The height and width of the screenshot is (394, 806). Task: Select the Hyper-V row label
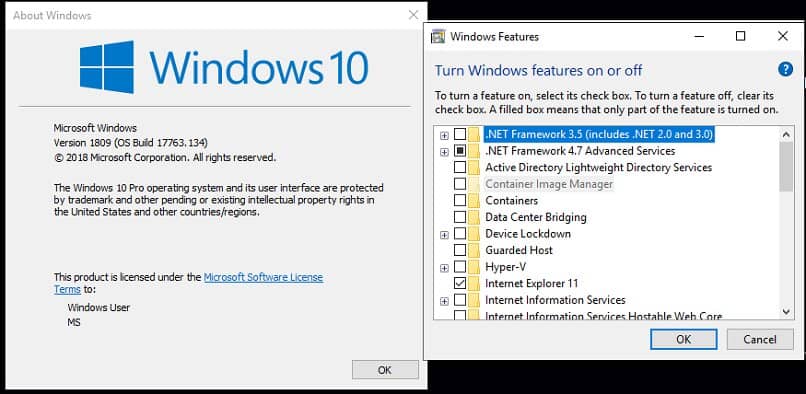[505, 266]
